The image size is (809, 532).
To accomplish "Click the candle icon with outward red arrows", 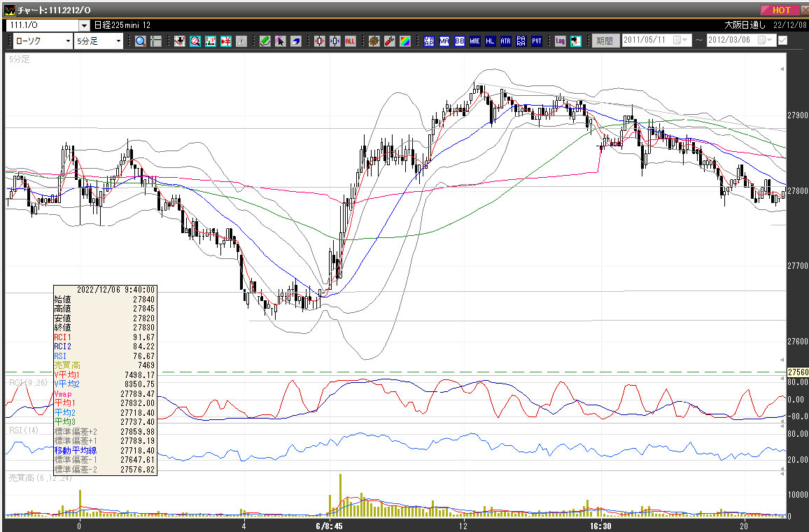I will (x=319, y=41).
